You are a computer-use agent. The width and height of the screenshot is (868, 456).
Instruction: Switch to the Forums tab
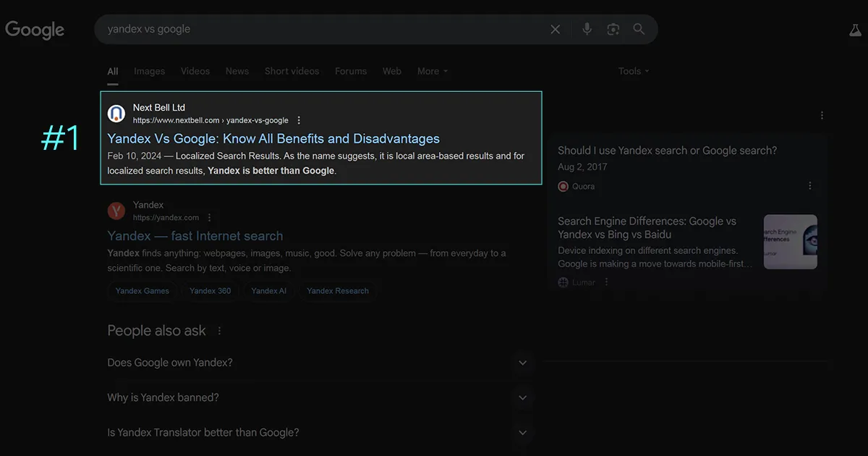coord(351,71)
